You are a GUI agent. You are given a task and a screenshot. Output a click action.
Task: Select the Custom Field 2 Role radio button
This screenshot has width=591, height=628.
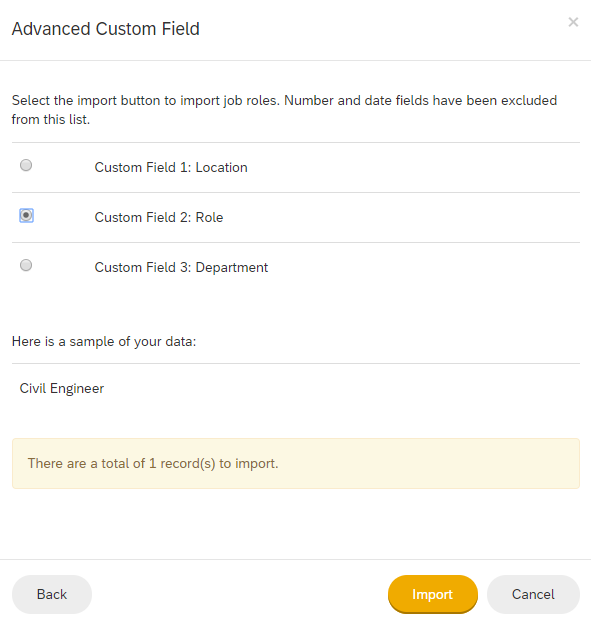26,215
